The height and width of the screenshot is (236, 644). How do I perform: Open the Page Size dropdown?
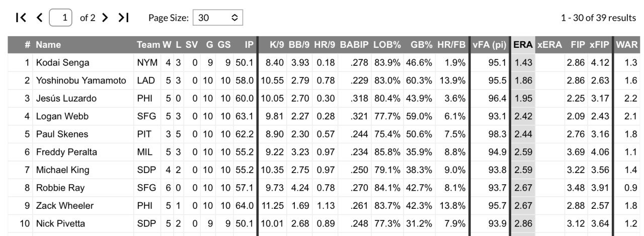(x=218, y=18)
